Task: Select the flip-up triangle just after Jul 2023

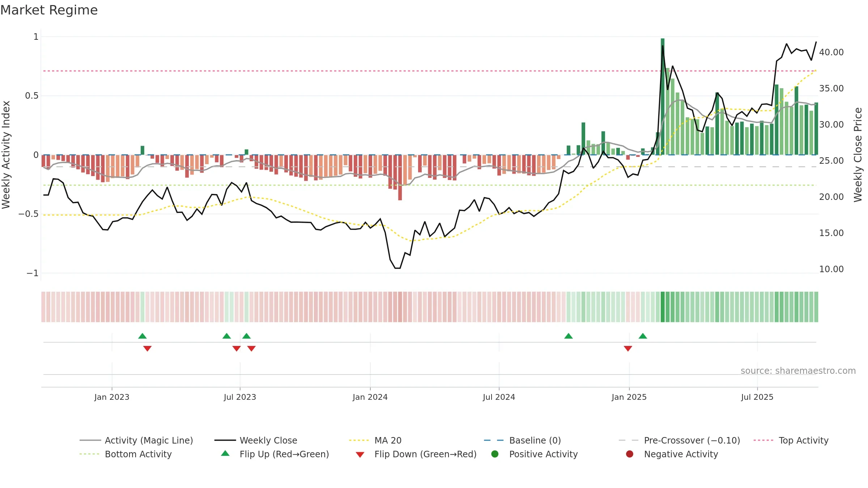Action: pyautogui.click(x=247, y=336)
